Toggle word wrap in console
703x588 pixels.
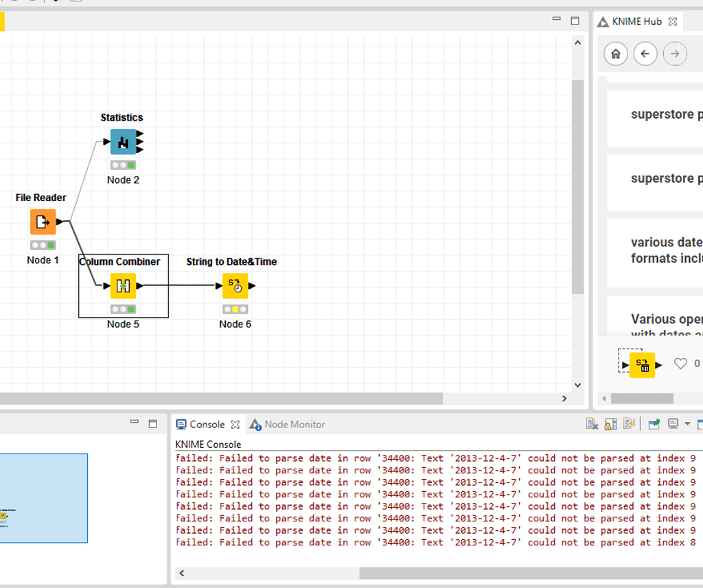click(x=629, y=423)
